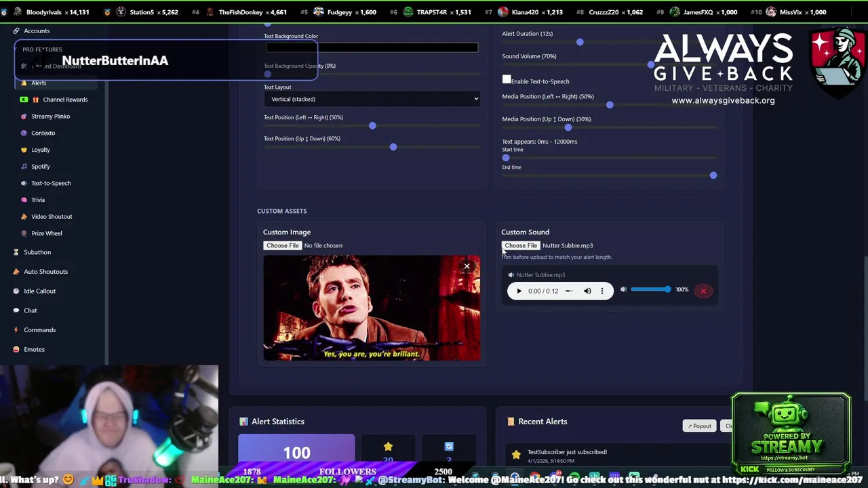
Task: Open audio player more options menu
Action: click(x=601, y=291)
